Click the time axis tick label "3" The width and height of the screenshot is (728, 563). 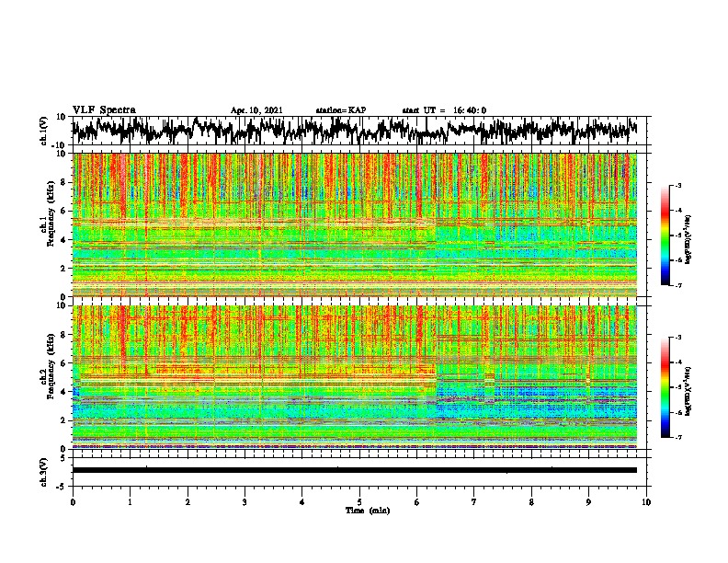click(245, 502)
